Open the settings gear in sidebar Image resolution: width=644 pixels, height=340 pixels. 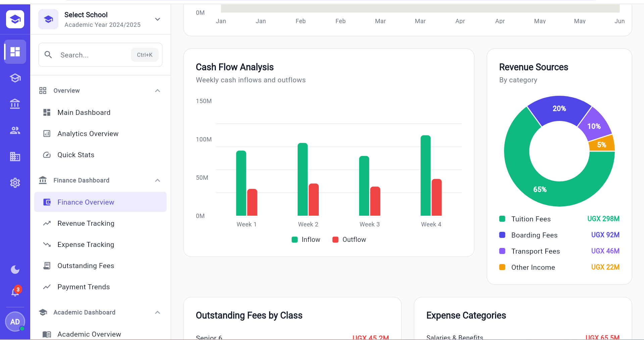tap(15, 183)
